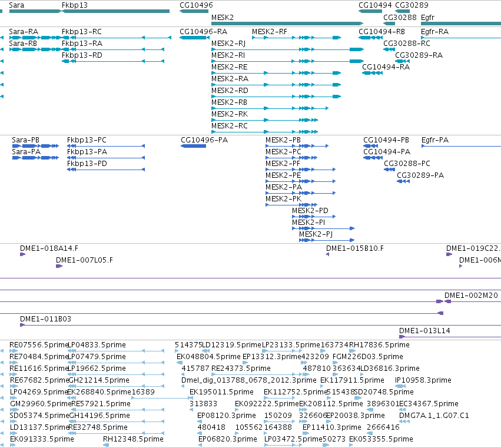Select the DME1-011B03 clone label
Screen dimensions: 501x448
pyautogui.click(x=45, y=319)
